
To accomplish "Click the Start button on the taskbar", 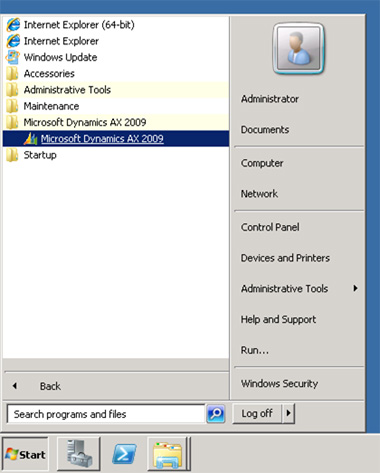I will [x=25, y=454].
